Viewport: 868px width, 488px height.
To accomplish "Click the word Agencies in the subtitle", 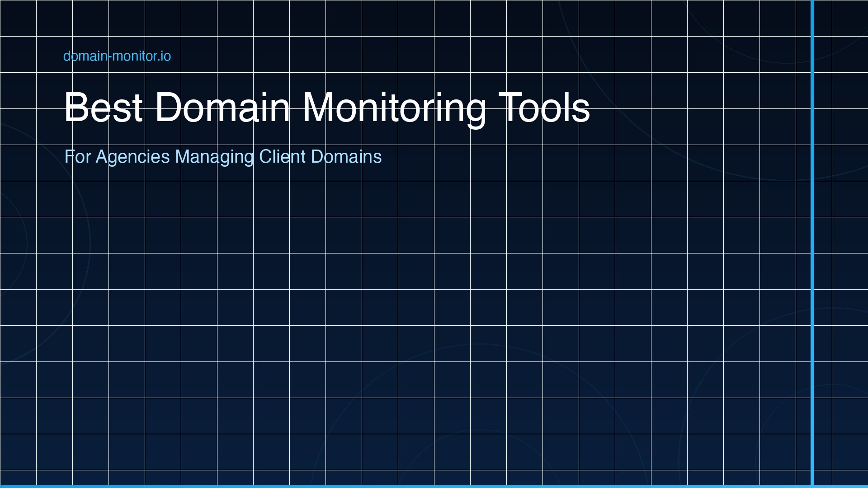I will (134, 157).
